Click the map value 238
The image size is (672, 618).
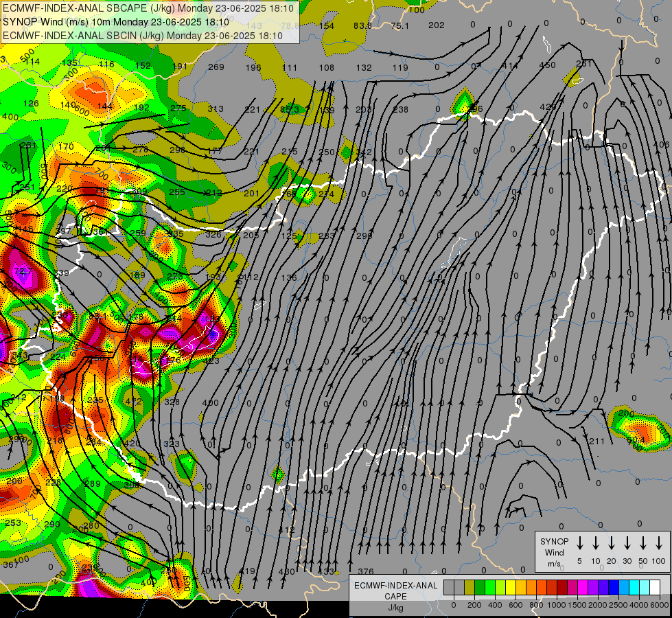[x=400, y=109]
